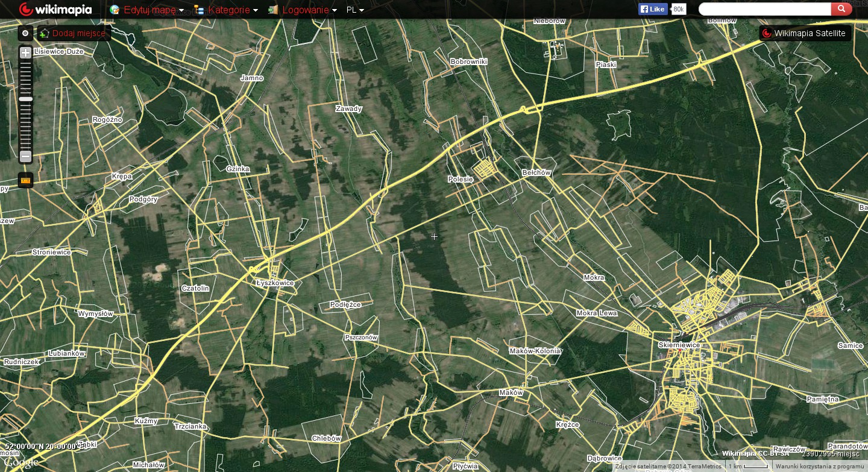Click the Podłęcze place label
The height and width of the screenshot is (472, 868).
pyautogui.click(x=345, y=304)
